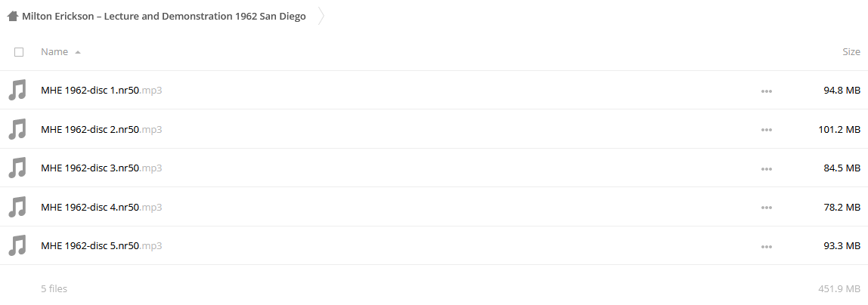
Task: Toggle the select all files checkbox
Action: (x=19, y=52)
